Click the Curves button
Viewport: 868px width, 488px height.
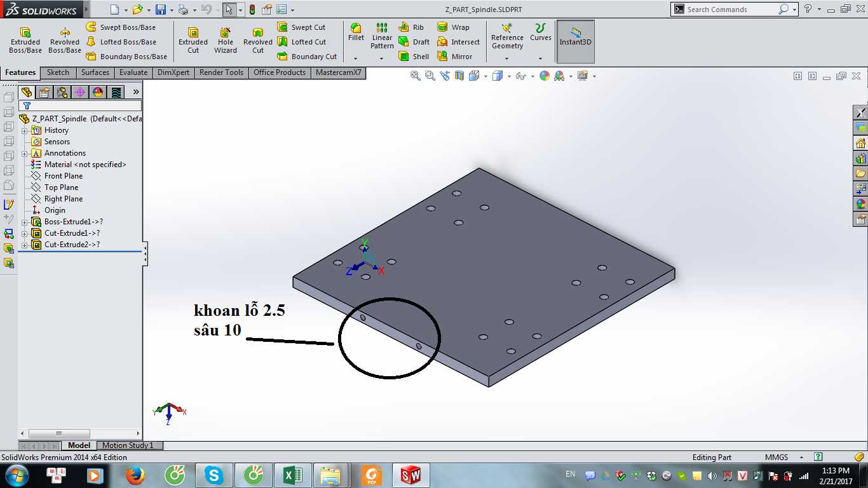[541, 32]
